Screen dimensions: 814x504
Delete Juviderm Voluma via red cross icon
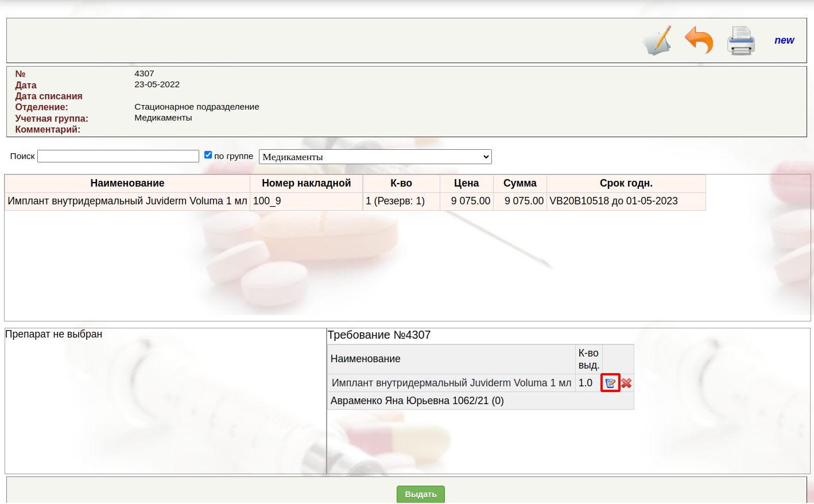[626, 383]
